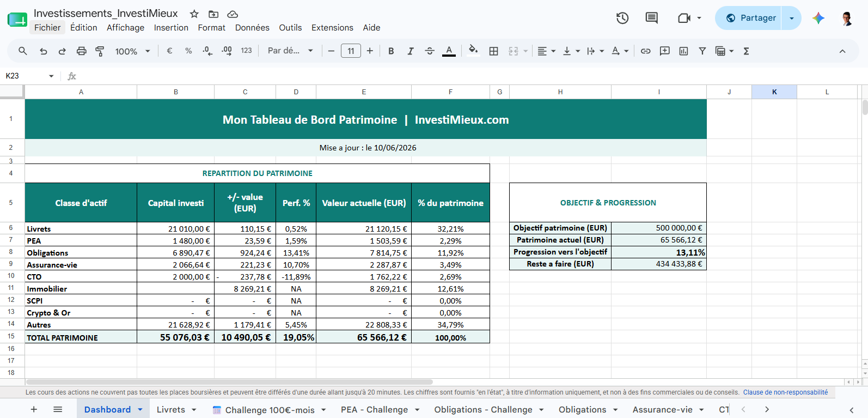Decrease decimal places

[207, 51]
